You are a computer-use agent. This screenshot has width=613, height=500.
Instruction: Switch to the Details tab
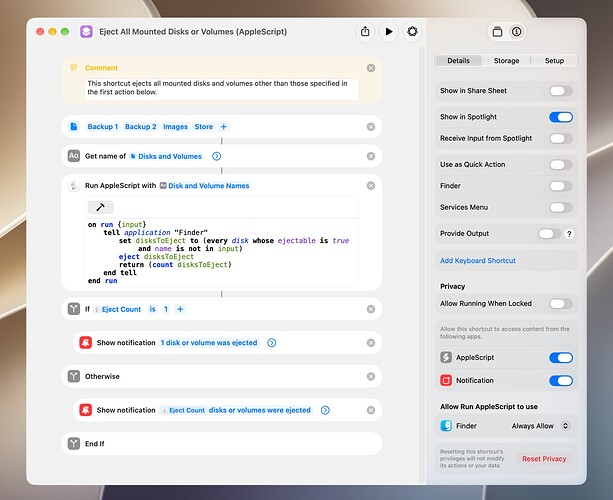[x=458, y=61]
